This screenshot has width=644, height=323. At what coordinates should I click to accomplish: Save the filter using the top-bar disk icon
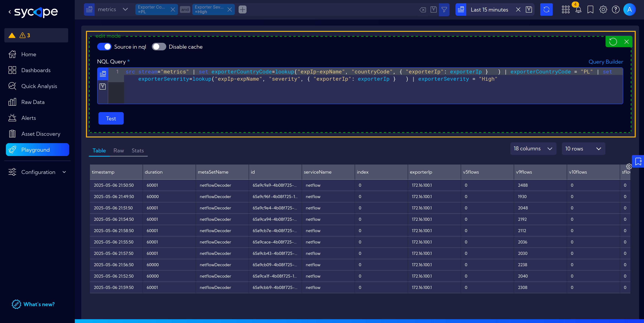click(433, 9)
